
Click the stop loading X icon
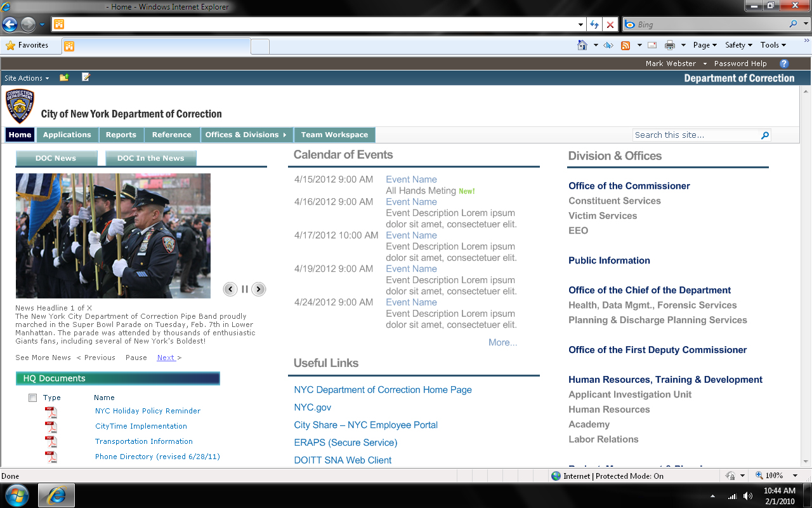pyautogui.click(x=610, y=25)
